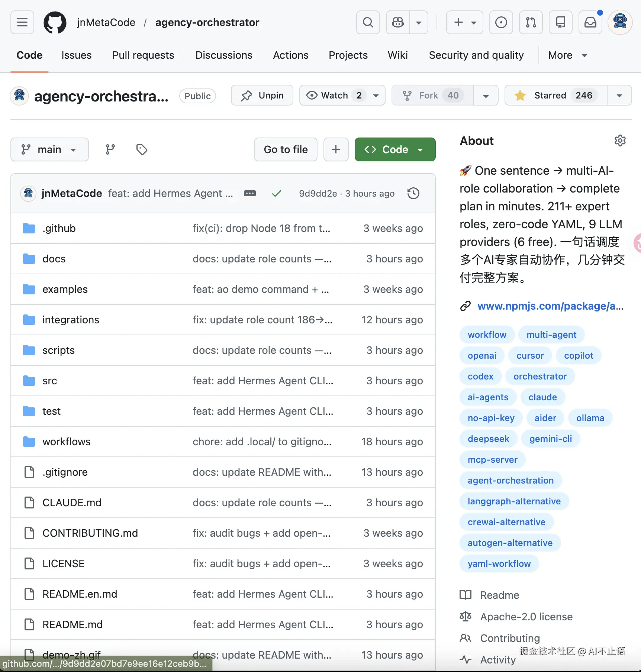Open the green Code clone dropdown
The width and height of the screenshot is (641, 672).
(x=395, y=149)
